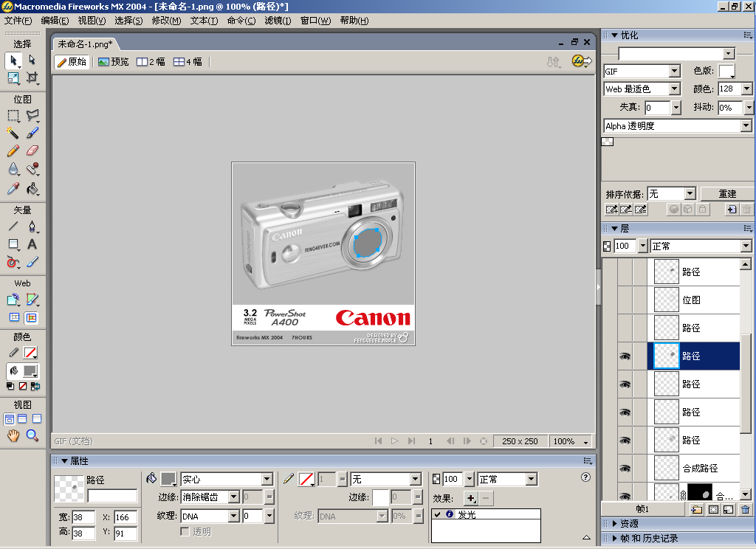Select the Marquee tool

coord(13,116)
